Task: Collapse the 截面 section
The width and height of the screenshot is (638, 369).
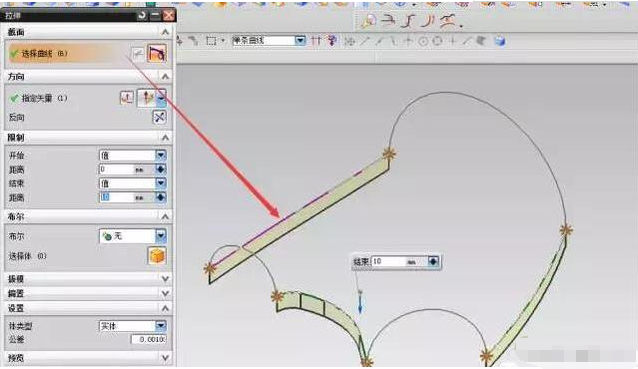Action: 165,32
